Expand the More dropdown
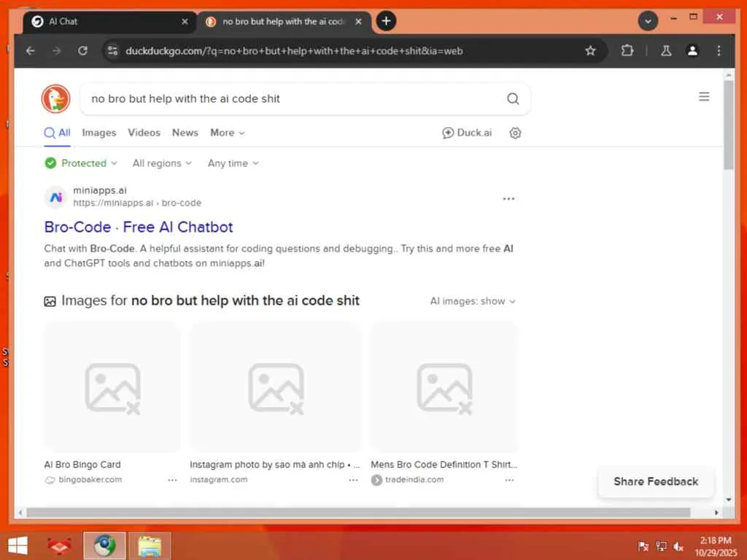 click(x=228, y=133)
